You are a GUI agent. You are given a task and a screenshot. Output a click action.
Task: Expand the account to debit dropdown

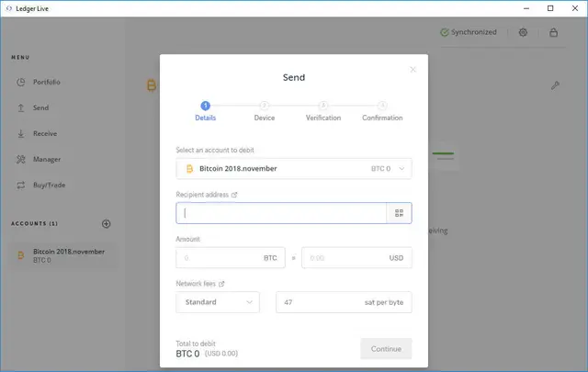click(x=294, y=169)
